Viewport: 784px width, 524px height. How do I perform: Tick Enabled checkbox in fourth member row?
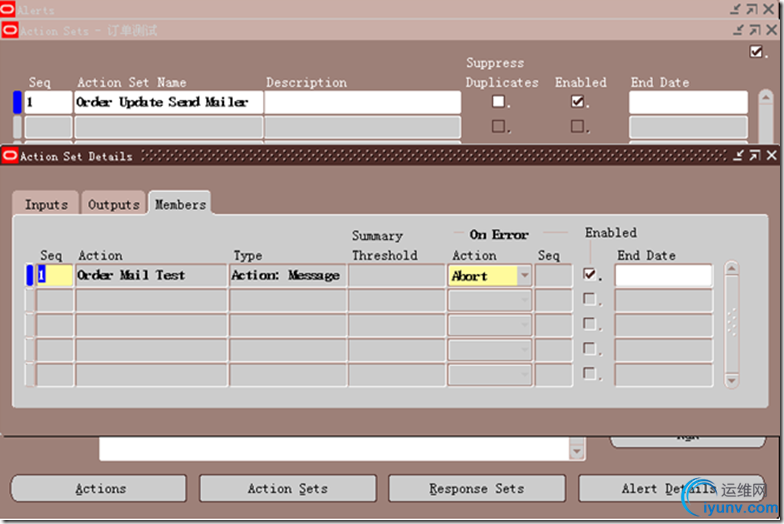[590, 348]
